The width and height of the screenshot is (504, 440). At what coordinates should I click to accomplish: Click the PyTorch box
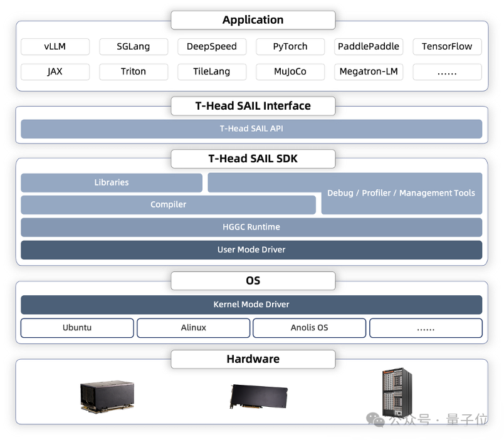tap(290, 46)
